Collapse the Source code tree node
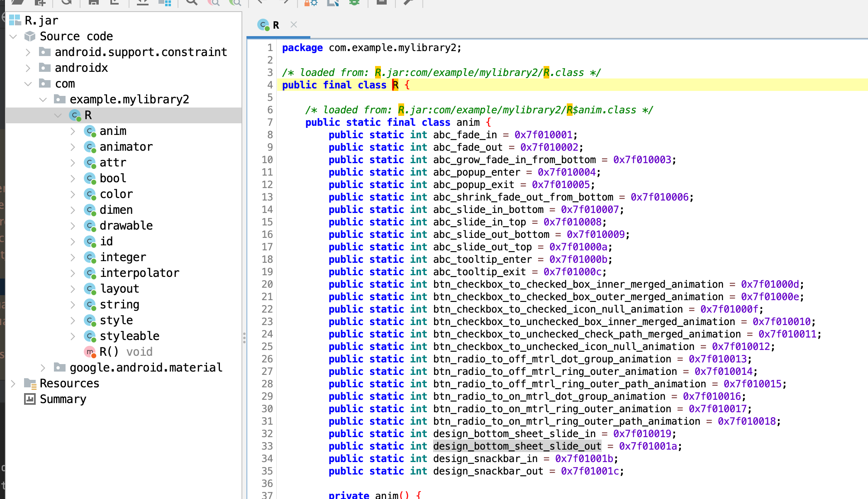868x499 pixels. [x=13, y=37]
